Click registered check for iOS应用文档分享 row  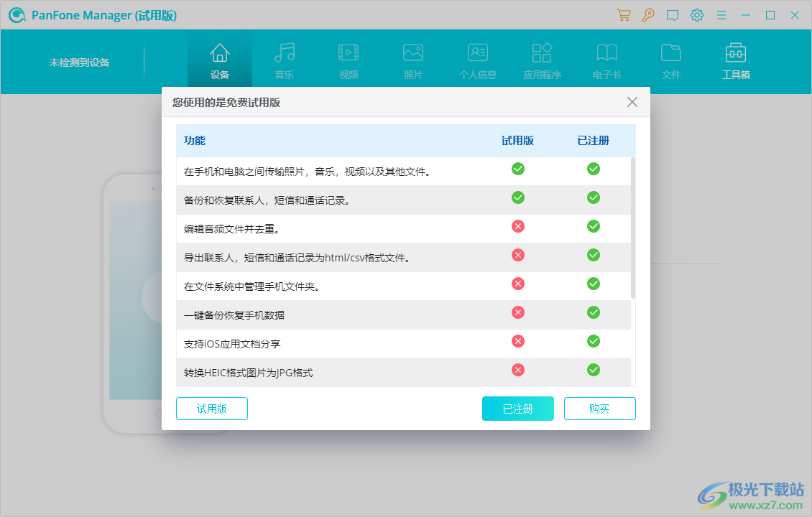pos(594,341)
